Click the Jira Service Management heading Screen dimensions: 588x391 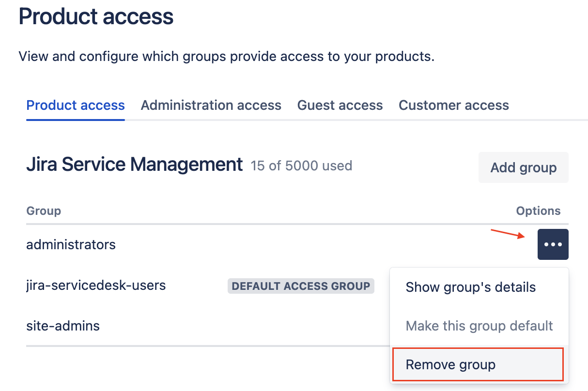(x=134, y=165)
